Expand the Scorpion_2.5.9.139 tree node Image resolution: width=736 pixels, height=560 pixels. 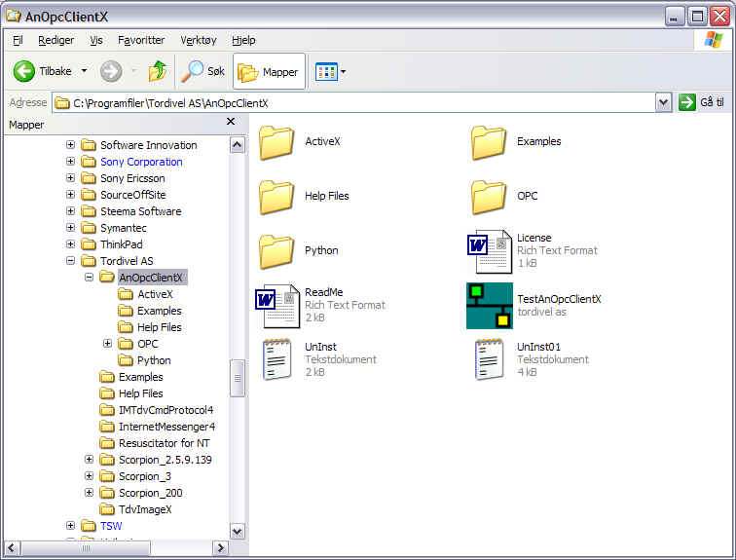[89, 459]
